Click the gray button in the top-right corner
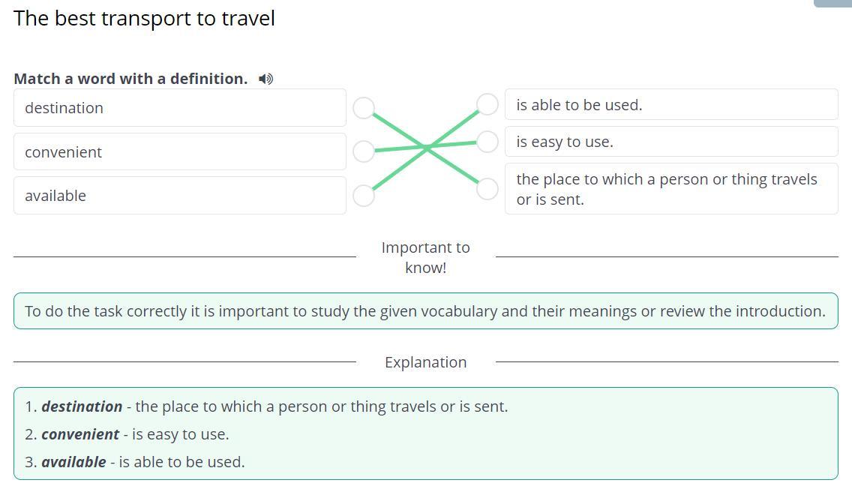The image size is (852, 504). tap(832, 3)
